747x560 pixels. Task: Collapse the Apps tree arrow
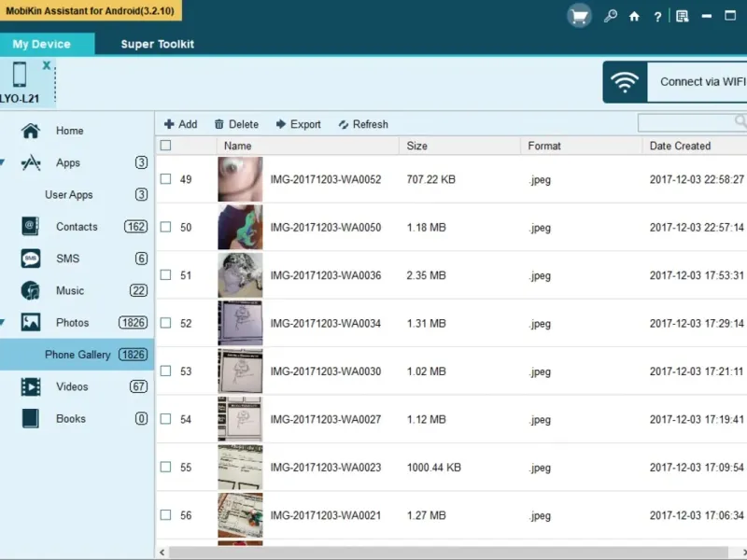(x=3, y=162)
